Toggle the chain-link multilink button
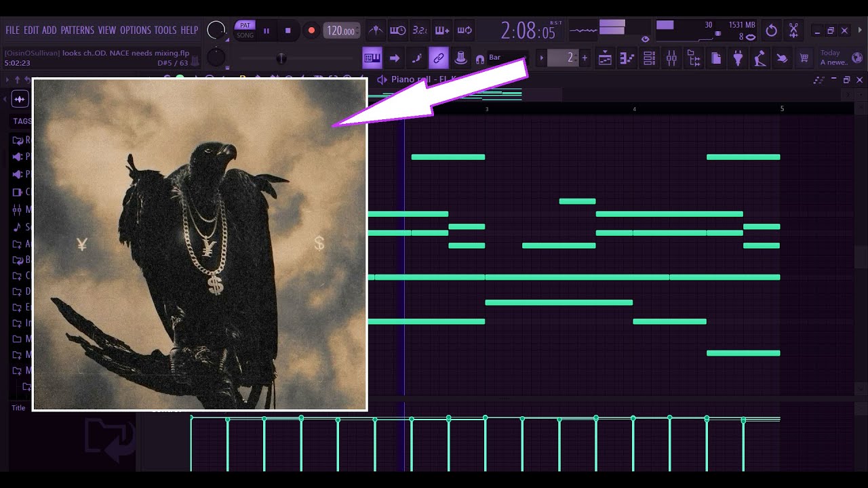The height and width of the screenshot is (488, 868). pos(439,58)
